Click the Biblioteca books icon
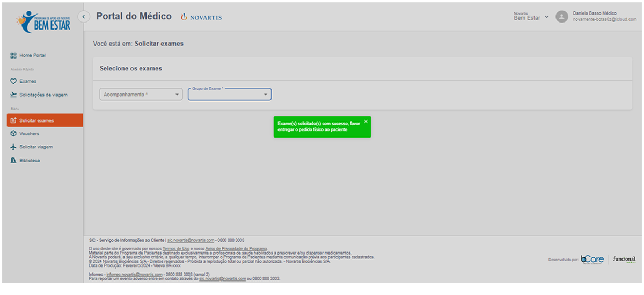The width and height of the screenshot is (644, 295). pyautogui.click(x=13, y=161)
